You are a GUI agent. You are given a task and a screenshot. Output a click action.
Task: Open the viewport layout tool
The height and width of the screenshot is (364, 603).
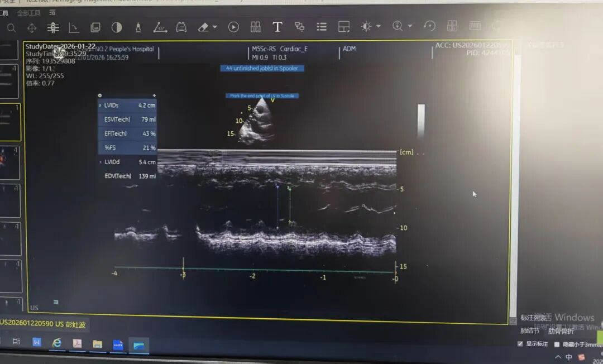click(x=343, y=27)
